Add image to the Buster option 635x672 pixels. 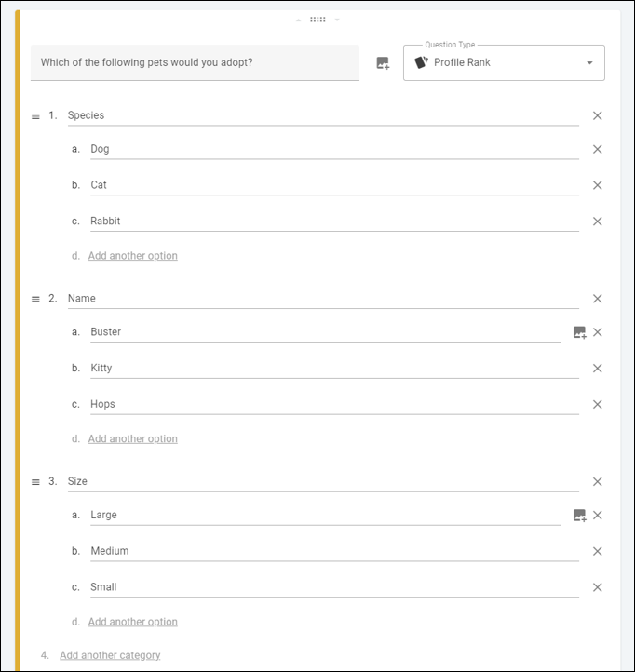click(x=580, y=332)
